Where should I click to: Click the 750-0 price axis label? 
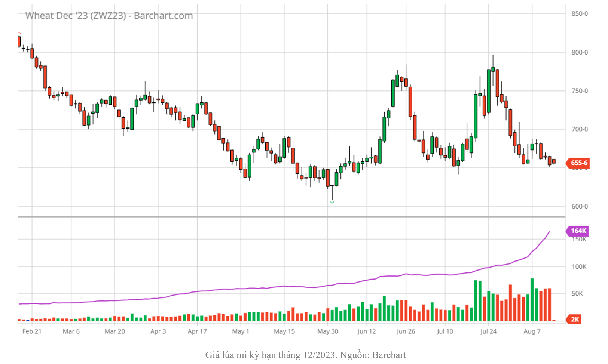[x=580, y=91]
